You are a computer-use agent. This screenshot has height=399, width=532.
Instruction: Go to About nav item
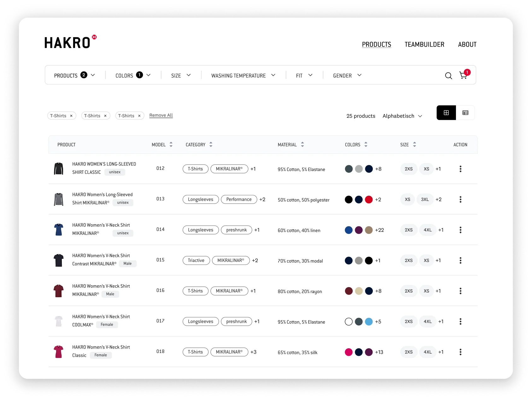point(467,44)
